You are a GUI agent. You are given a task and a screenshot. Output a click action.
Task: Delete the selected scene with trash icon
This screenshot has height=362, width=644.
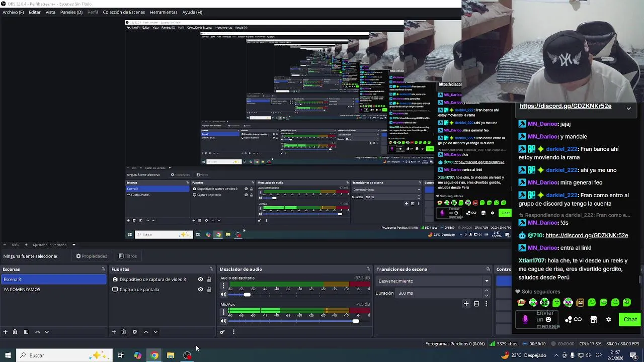pyautogui.click(x=15, y=332)
